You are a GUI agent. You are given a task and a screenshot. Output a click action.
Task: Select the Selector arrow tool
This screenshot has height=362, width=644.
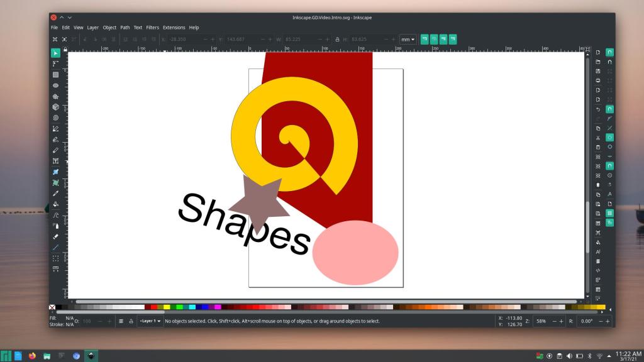(x=55, y=53)
